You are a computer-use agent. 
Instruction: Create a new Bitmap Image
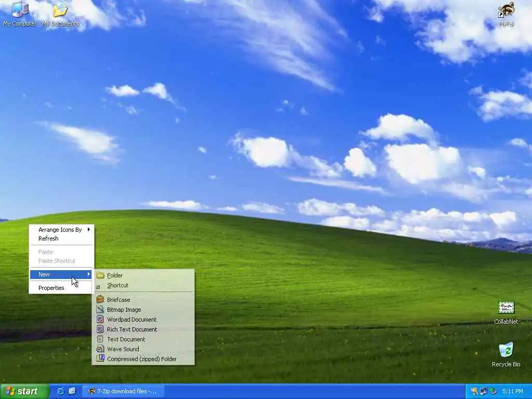(x=143, y=310)
